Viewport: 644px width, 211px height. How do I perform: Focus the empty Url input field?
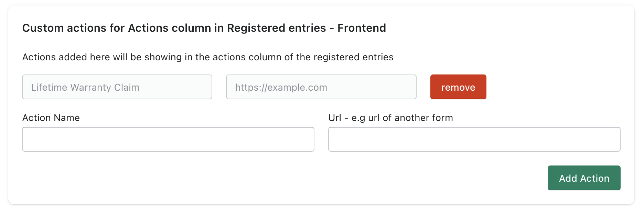[474, 139]
